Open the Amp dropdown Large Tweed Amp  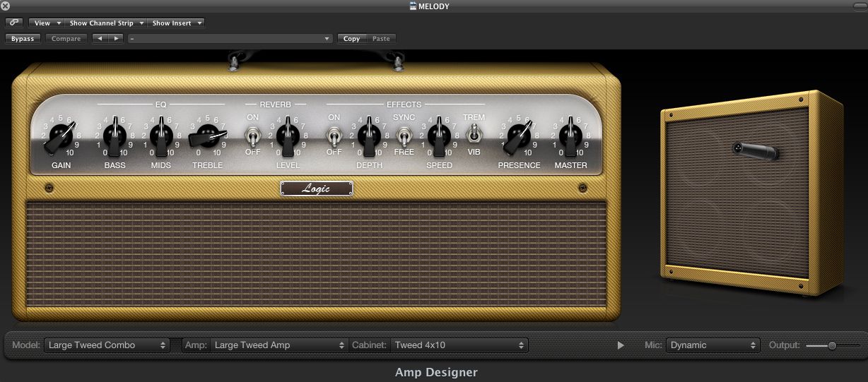pyautogui.click(x=278, y=345)
